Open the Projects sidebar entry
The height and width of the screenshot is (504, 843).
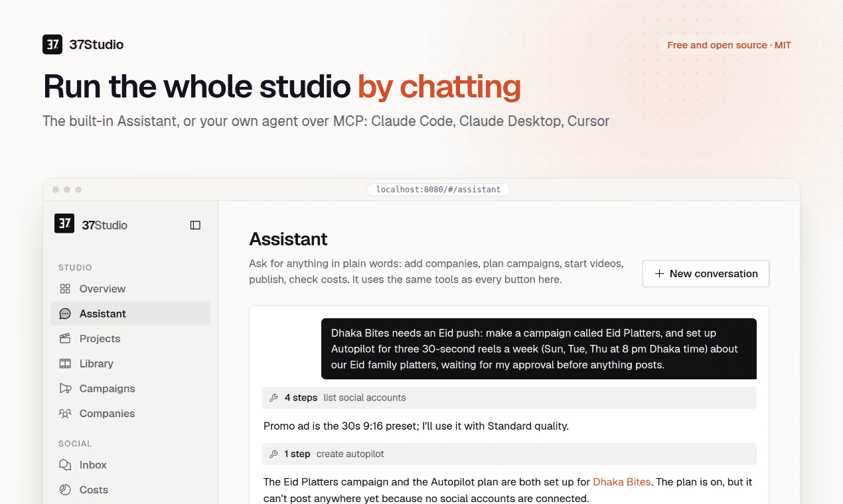[131, 338]
